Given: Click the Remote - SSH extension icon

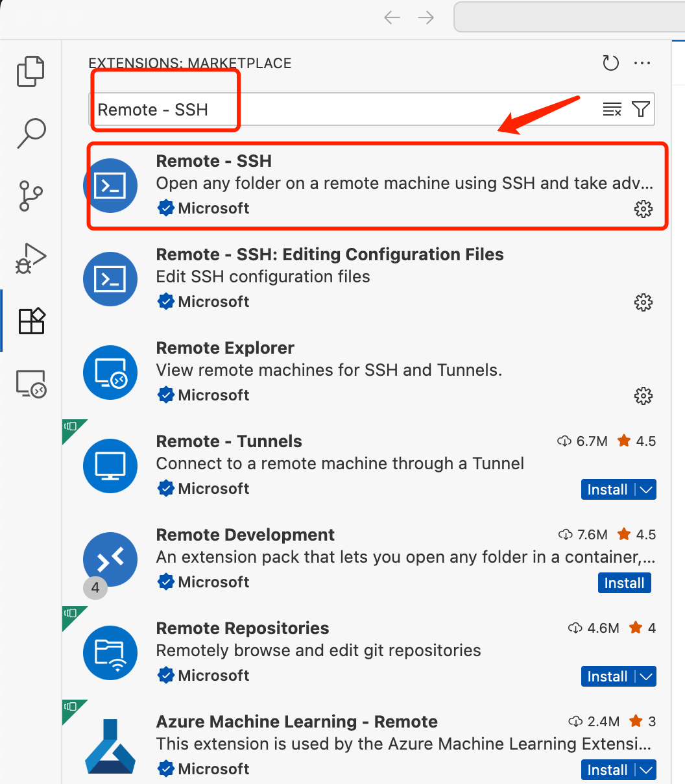Looking at the screenshot, I should click(110, 186).
